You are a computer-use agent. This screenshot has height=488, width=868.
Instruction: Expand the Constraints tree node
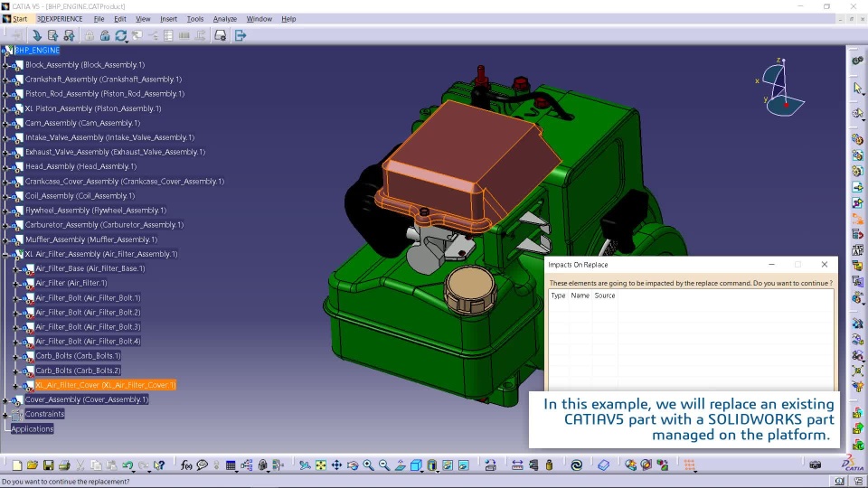click(5, 415)
